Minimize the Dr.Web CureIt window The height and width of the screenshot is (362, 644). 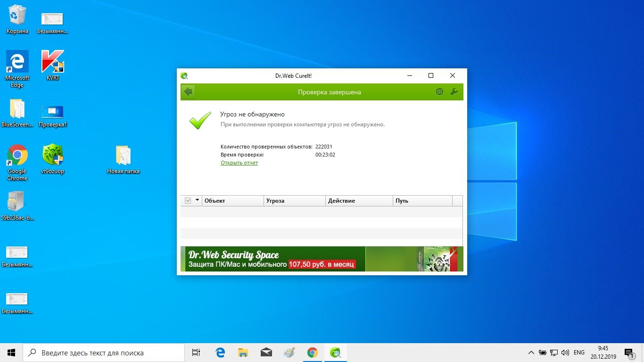click(x=409, y=75)
